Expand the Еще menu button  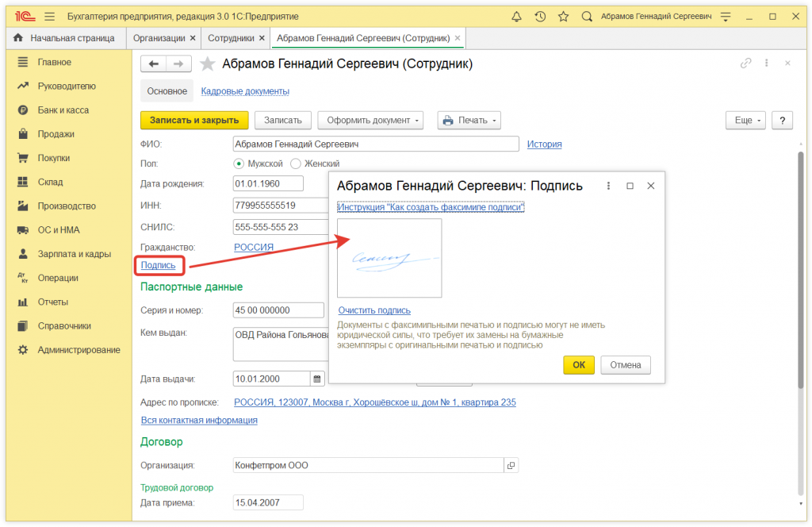tap(745, 120)
